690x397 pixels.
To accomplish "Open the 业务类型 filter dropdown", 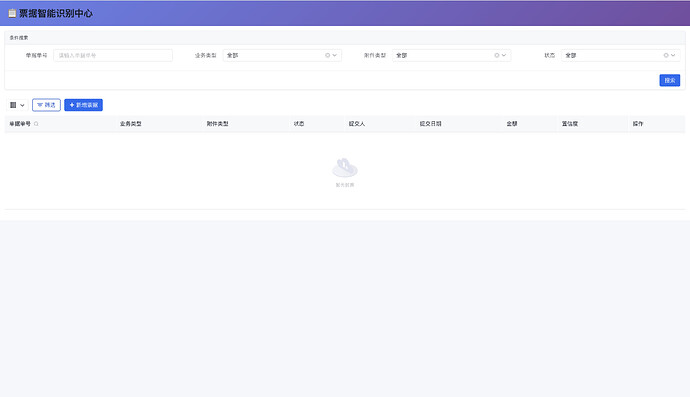I will [282, 55].
